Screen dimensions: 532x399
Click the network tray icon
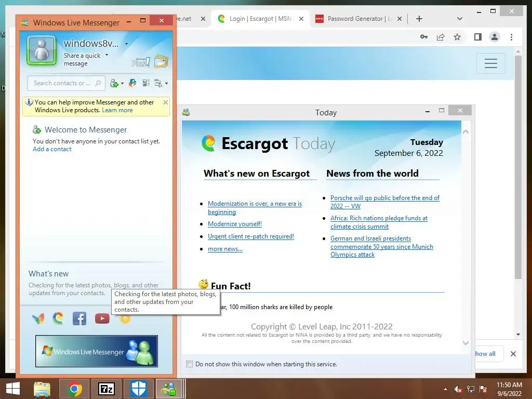pyautogui.click(x=471, y=389)
